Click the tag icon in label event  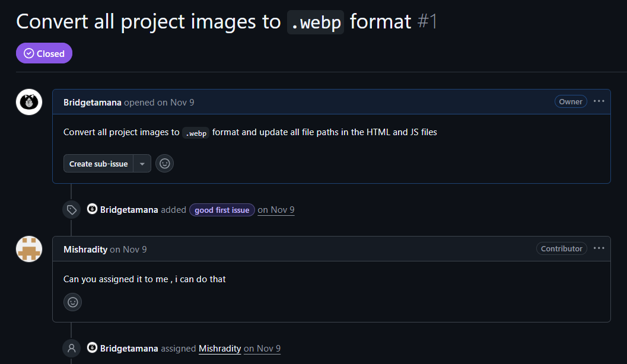(72, 210)
